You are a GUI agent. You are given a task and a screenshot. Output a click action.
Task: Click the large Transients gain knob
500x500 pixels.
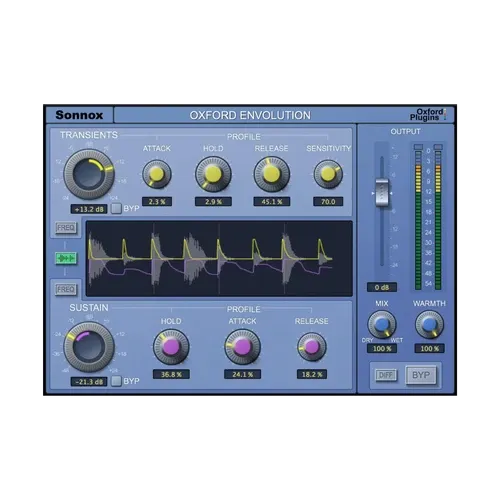point(89,174)
